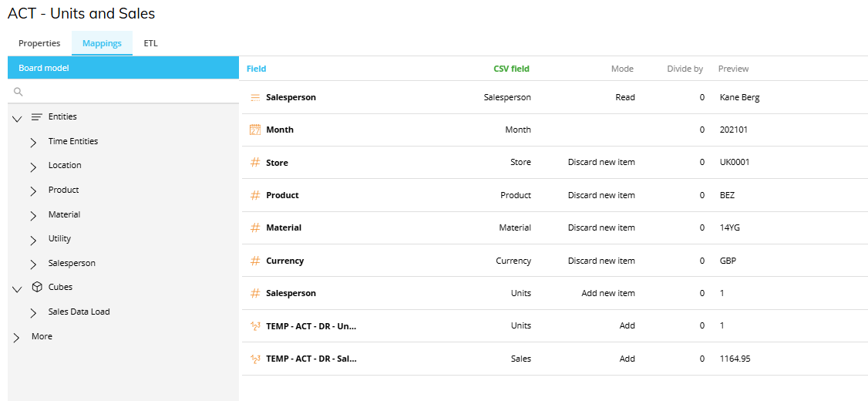The width and height of the screenshot is (868, 401).
Task: Click preview value Kane Berg
Action: (x=739, y=97)
